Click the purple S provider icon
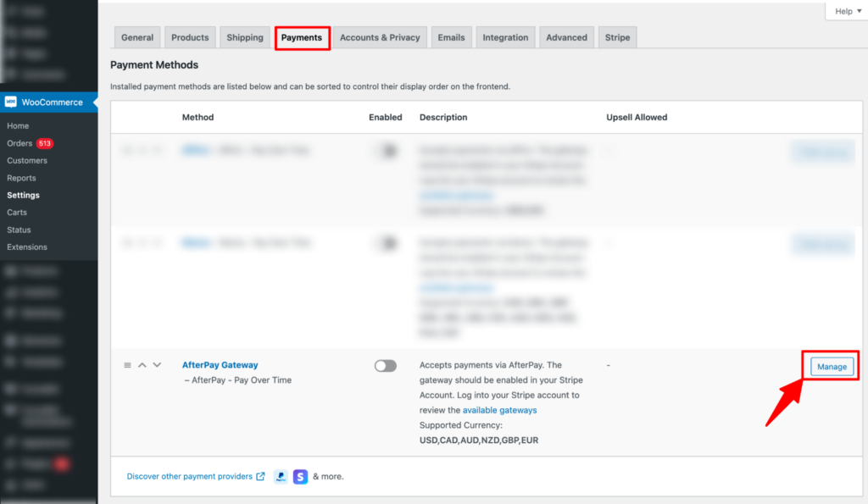The image size is (868, 504). point(300,476)
